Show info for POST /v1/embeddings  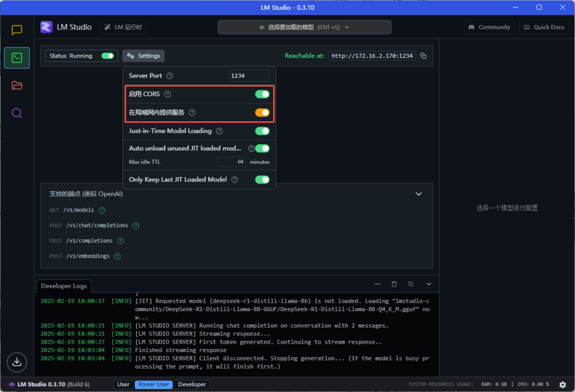pos(117,256)
